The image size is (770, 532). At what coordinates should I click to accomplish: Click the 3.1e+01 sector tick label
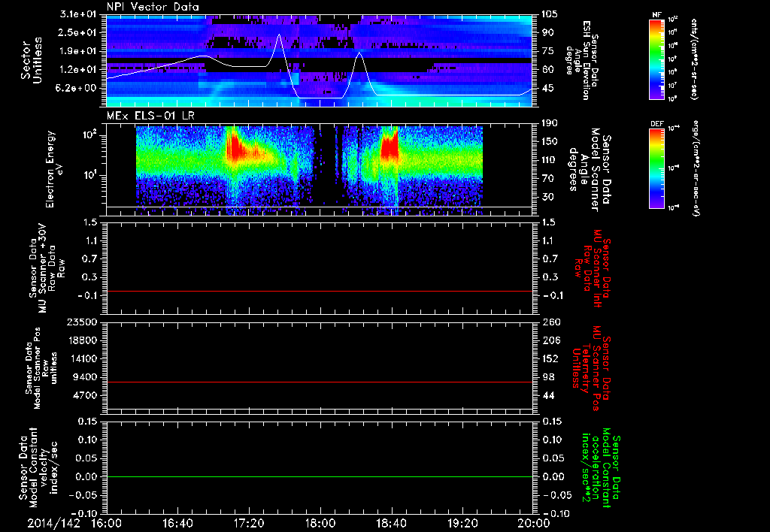79,14
